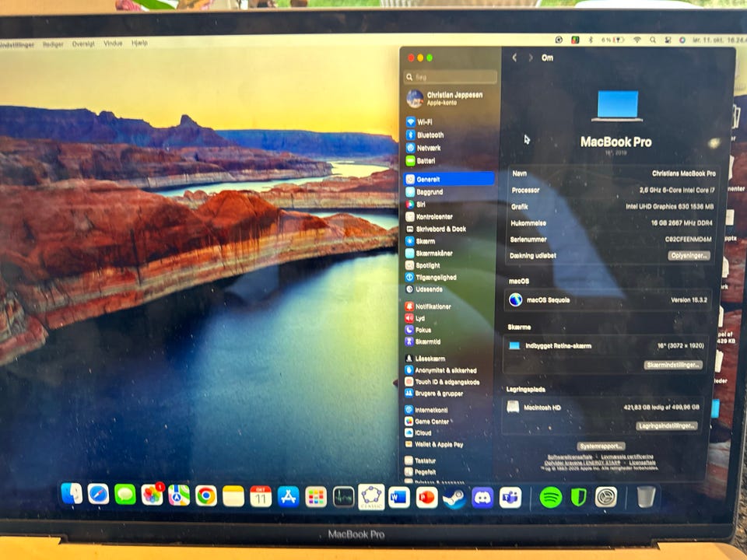The image size is (747, 560).
Task: Open the Softwarelicensaftale link
Action: tap(570, 457)
